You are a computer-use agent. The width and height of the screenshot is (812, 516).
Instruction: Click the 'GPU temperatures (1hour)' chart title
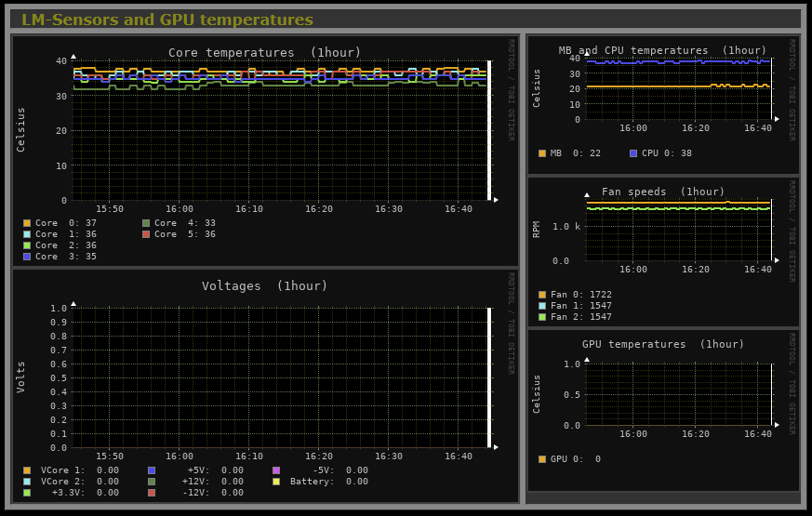pos(663,344)
